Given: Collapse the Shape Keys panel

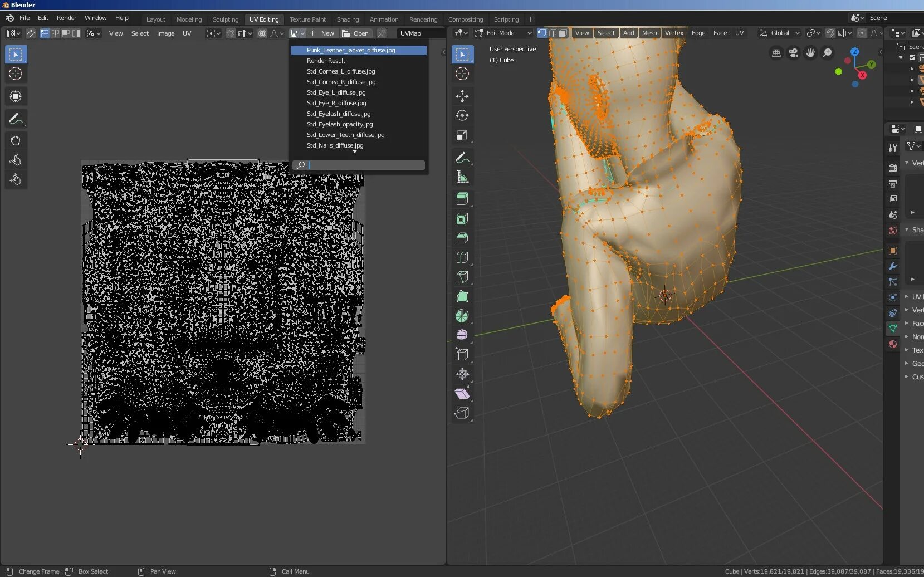Looking at the screenshot, I should [x=914, y=229].
